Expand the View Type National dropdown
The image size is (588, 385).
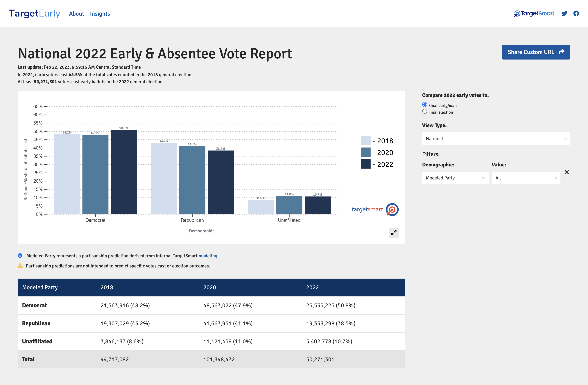pyautogui.click(x=496, y=138)
